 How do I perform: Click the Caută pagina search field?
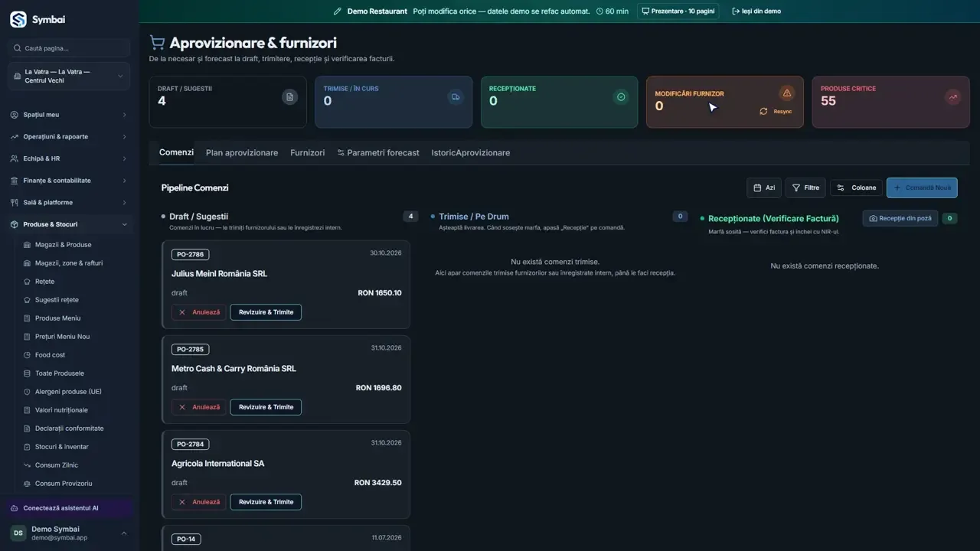[69, 48]
